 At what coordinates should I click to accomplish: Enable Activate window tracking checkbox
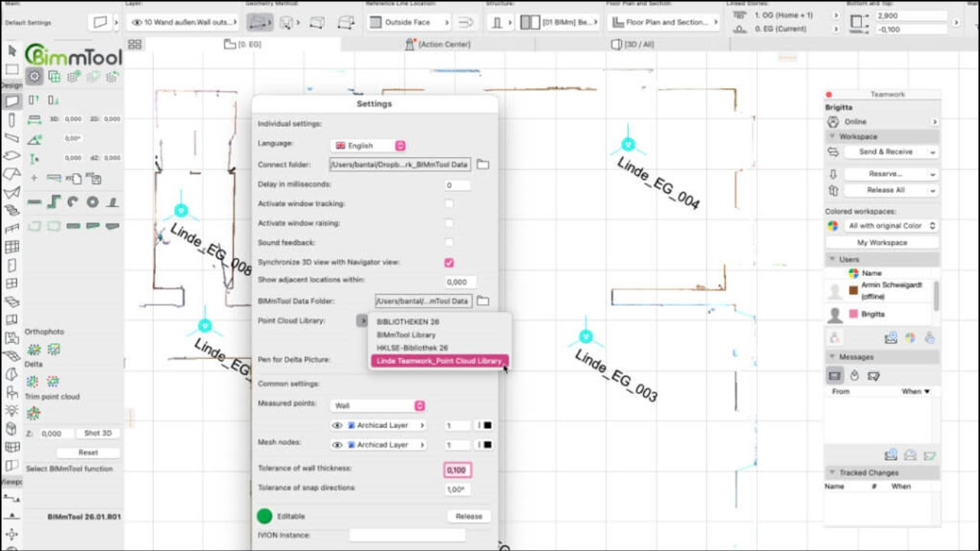pos(449,204)
